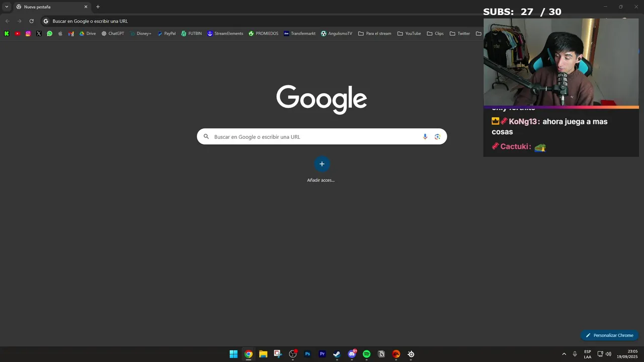Open the ESP LAA language switcher
644x362 pixels.
click(x=588, y=354)
